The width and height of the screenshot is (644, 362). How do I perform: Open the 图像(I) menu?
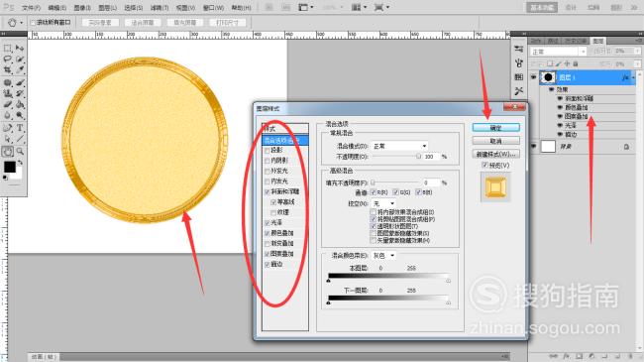click(x=82, y=8)
